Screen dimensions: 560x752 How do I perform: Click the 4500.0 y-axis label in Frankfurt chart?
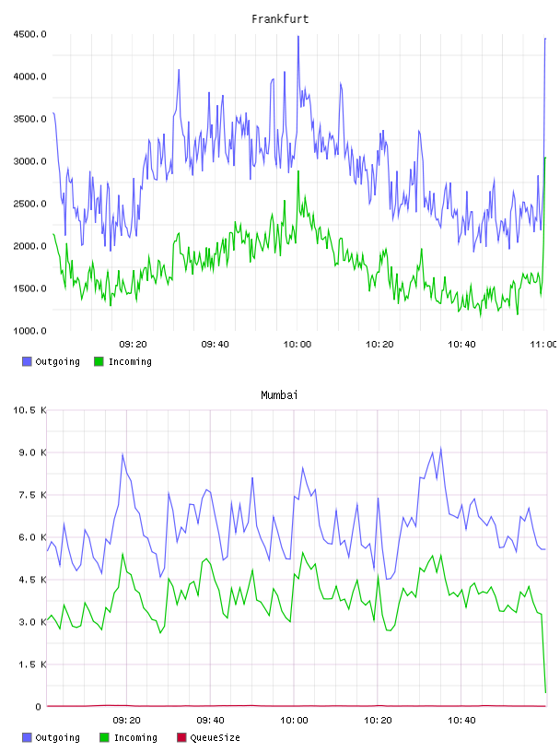pyautogui.click(x=29, y=34)
